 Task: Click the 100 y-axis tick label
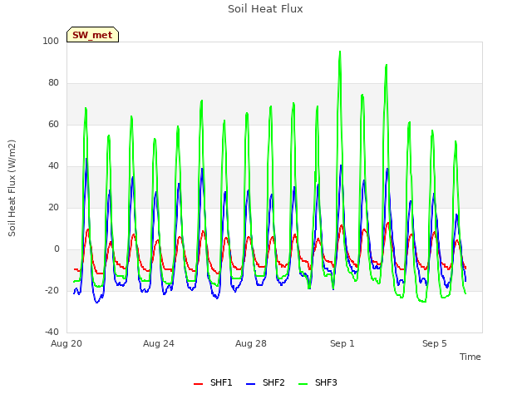[51, 41]
